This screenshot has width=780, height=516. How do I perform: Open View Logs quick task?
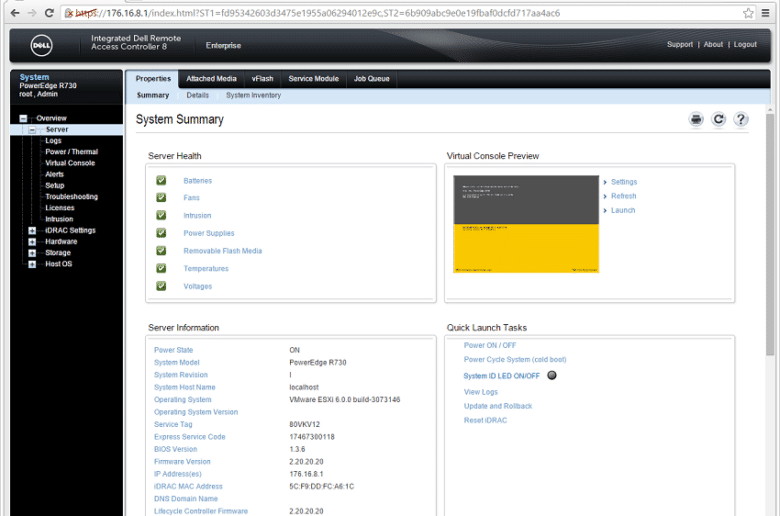(x=481, y=392)
